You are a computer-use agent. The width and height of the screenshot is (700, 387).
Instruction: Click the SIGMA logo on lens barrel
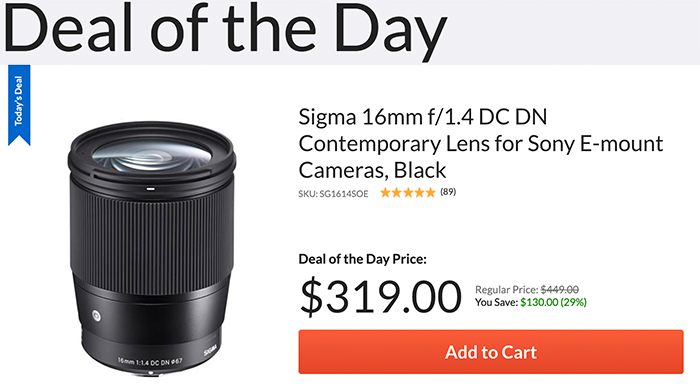[210, 349]
